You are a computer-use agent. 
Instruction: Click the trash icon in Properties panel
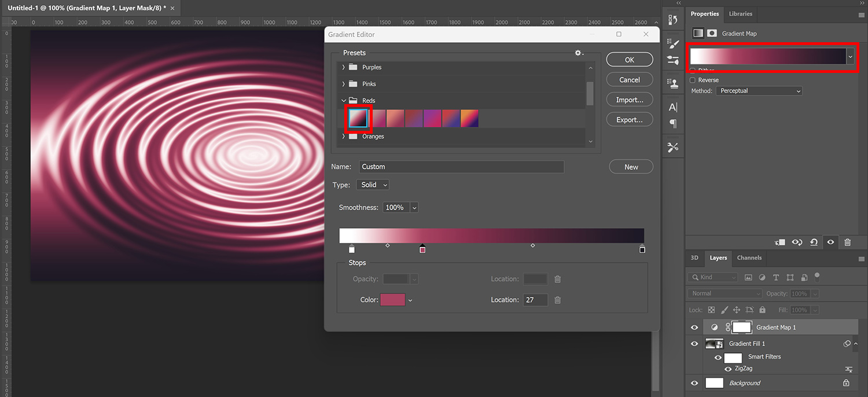847,242
